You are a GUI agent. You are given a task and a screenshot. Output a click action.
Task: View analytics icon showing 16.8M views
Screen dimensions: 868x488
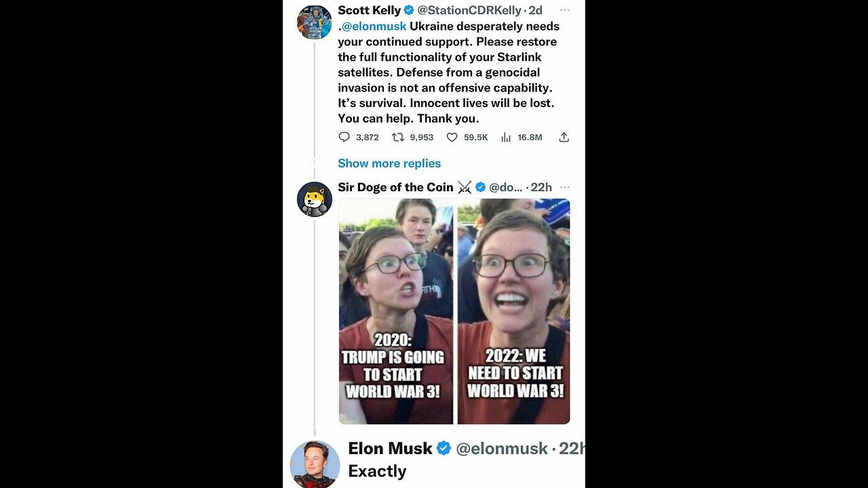click(x=506, y=137)
